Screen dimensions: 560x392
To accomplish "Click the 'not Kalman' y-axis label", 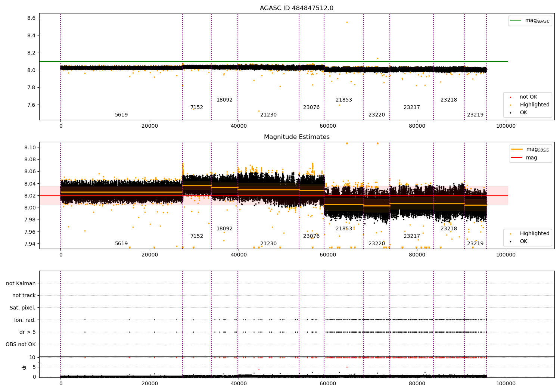I will click(21, 284).
